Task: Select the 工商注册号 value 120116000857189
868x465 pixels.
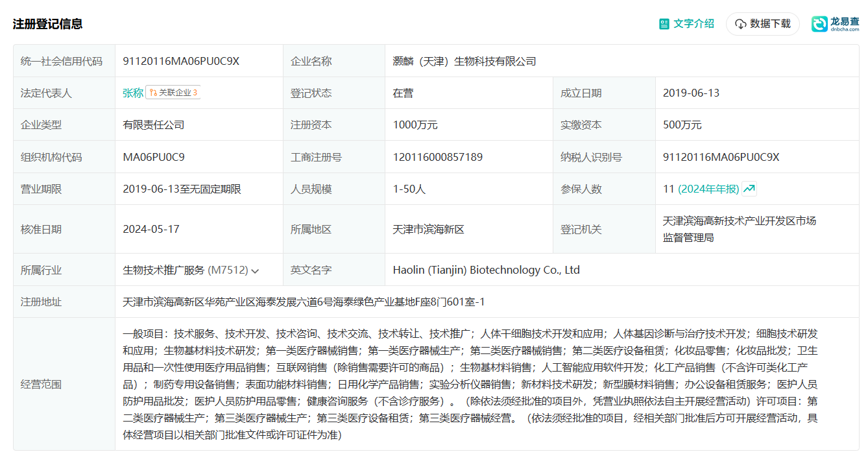Action: [437, 157]
